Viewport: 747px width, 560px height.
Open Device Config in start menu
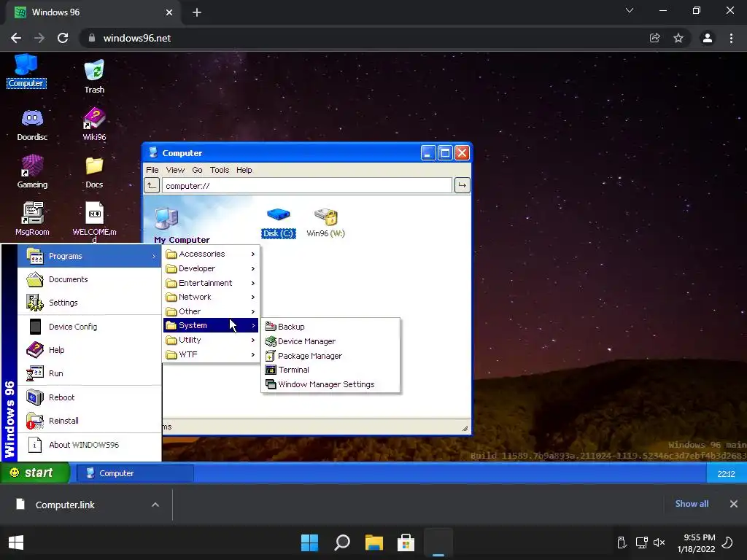[x=90, y=327]
